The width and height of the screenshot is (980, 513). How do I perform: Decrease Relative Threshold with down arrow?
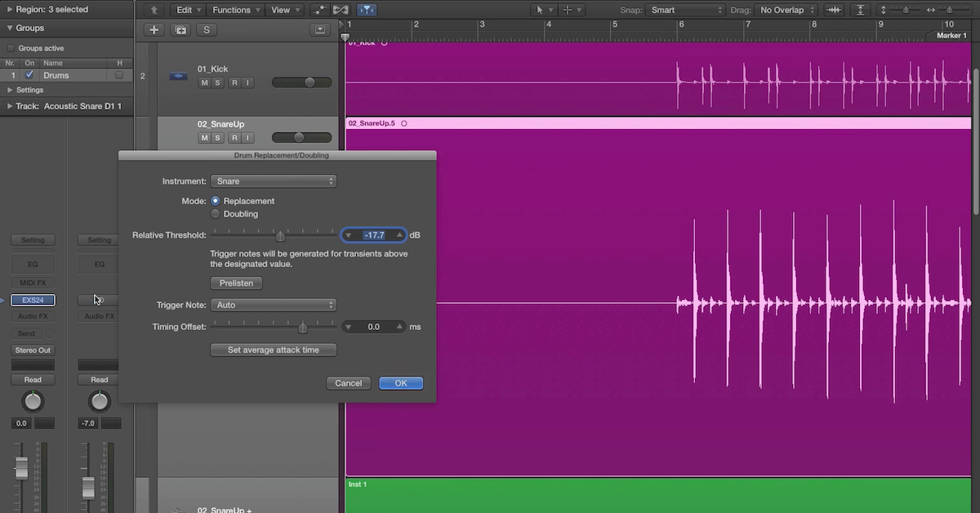(x=349, y=235)
